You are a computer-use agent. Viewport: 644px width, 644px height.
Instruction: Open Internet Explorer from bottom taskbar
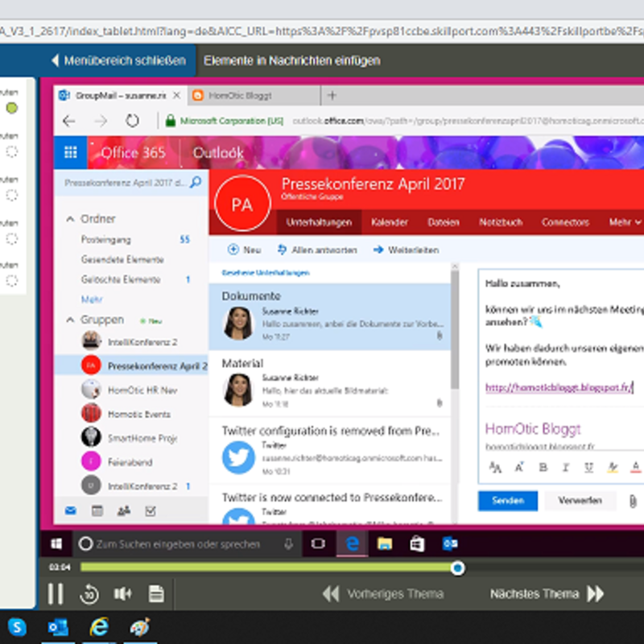(x=99, y=627)
